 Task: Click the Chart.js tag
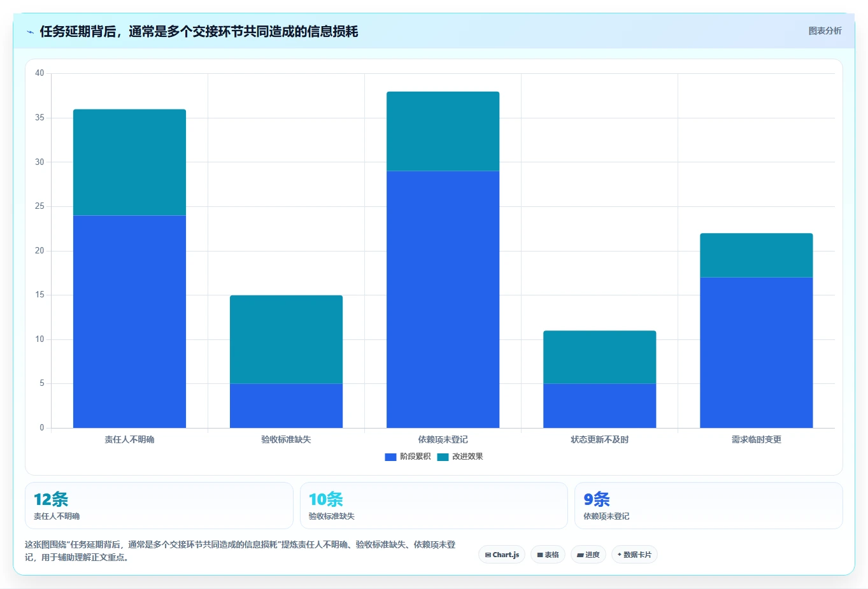pyautogui.click(x=502, y=555)
